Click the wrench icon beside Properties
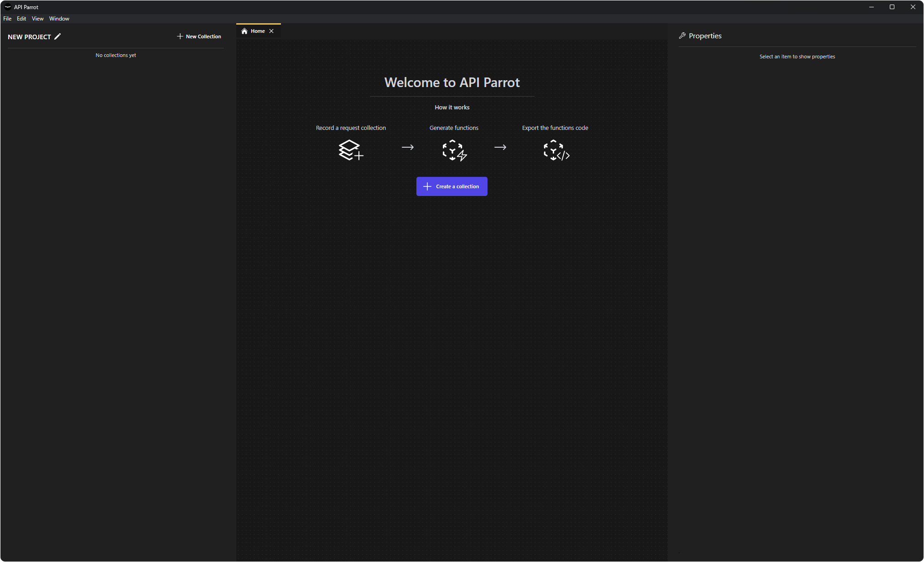This screenshot has height=562, width=924. (x=682, y=36)
